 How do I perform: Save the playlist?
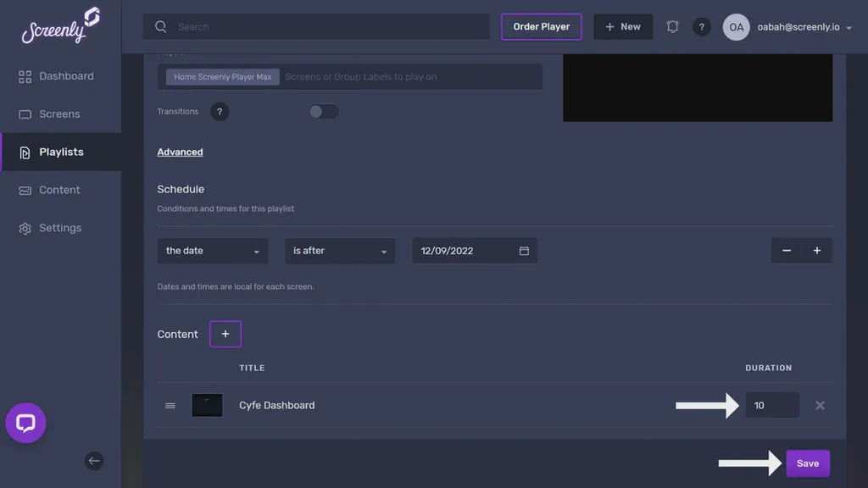807,463
